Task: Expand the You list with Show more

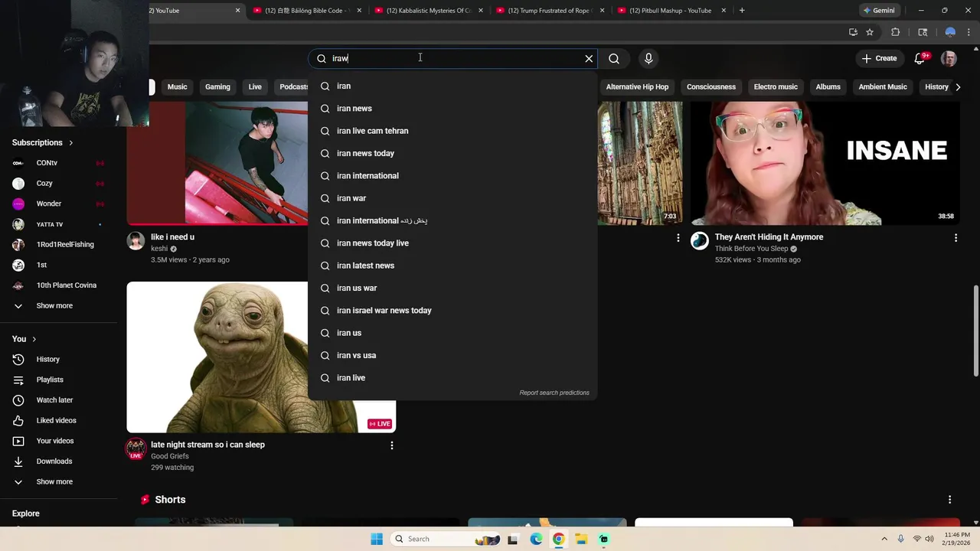Action: point(58,482)
